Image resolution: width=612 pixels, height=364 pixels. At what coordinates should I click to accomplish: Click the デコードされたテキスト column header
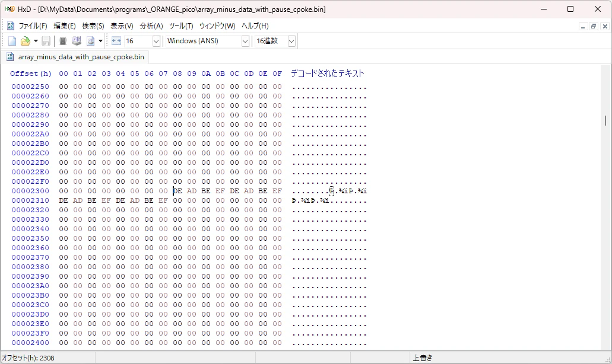[x=328, y=74]
